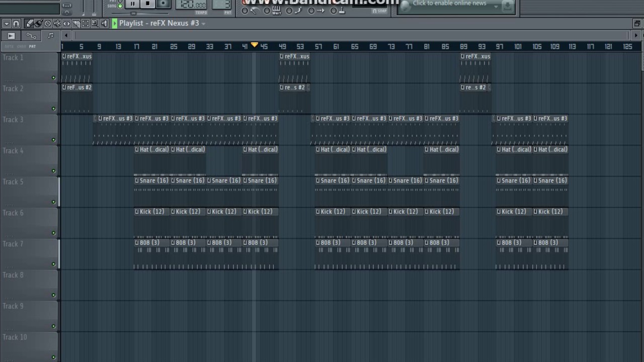Toggle mute on Track 3
This screenshot has height=362, width=644.
53,140
